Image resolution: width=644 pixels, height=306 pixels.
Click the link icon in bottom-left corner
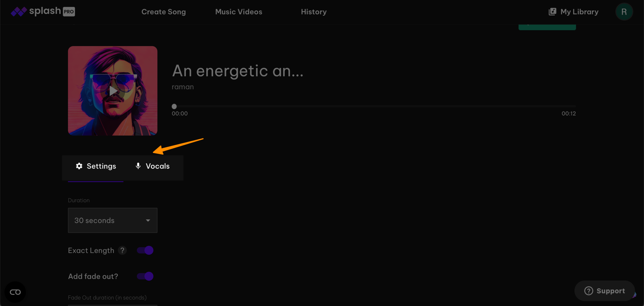pyautogui.click(x=15, y=292)
